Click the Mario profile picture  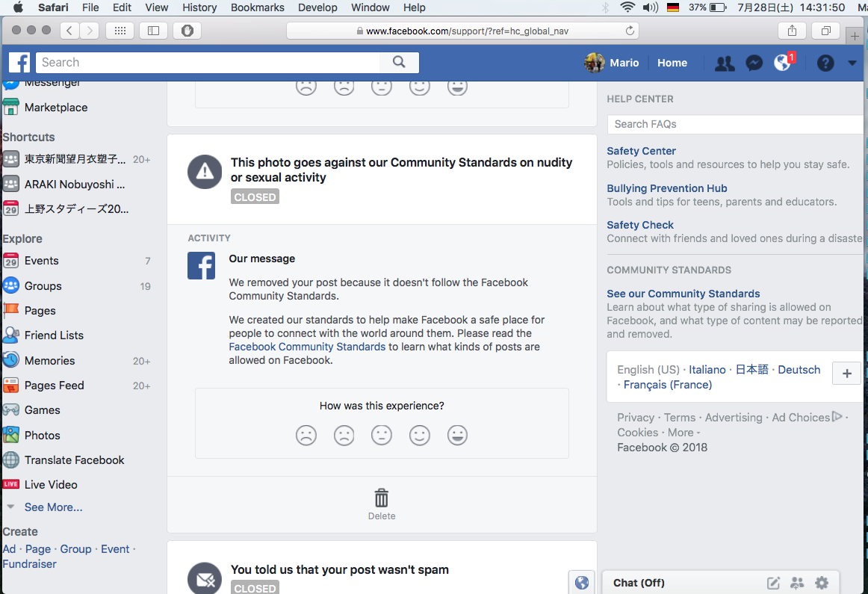(x=594, y=63)
